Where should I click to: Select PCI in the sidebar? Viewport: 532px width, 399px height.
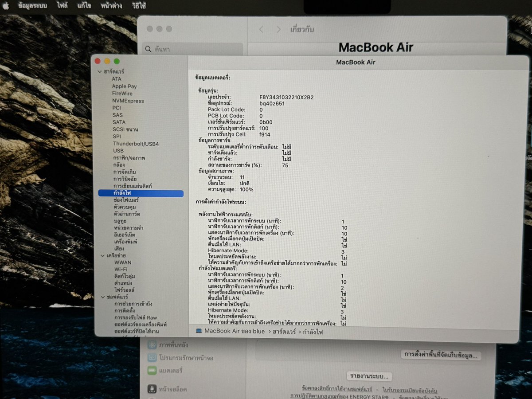[x=116, y=108]
